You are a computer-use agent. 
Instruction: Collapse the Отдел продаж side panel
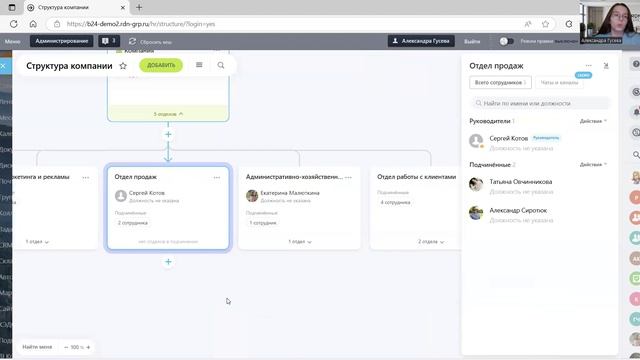coord(606,66)
